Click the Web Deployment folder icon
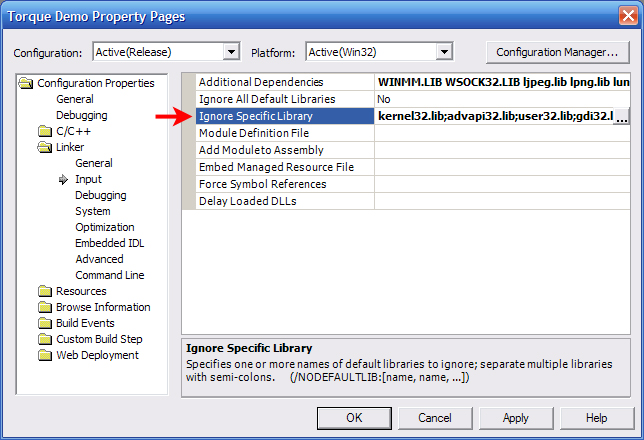644x440 pixels. 45,355
